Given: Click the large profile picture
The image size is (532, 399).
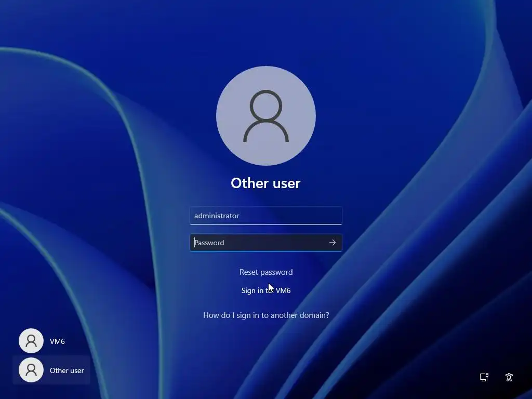Looking at the screenshot, I should point(266,116).
